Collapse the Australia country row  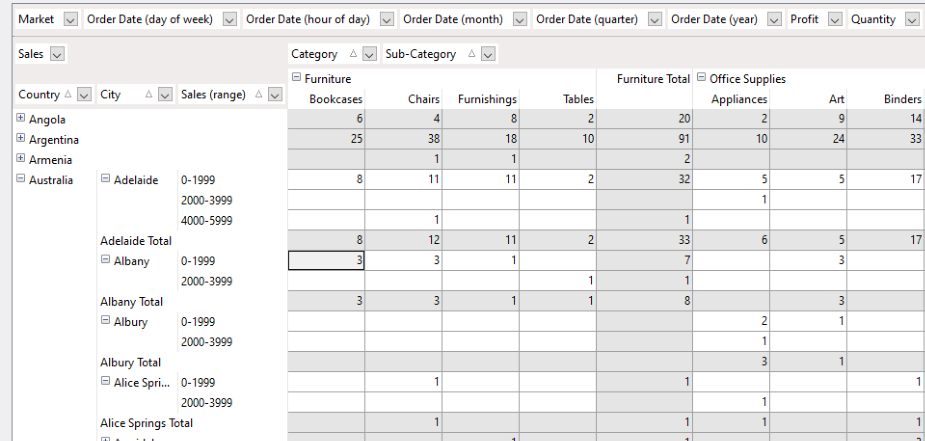click(21, 180)
